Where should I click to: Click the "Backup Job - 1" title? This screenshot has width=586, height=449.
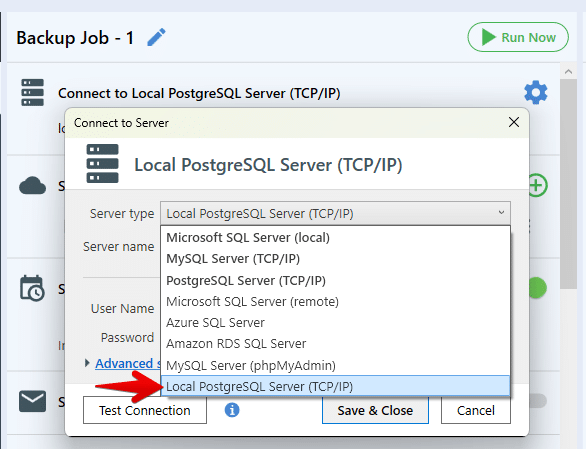pos(75,38)
